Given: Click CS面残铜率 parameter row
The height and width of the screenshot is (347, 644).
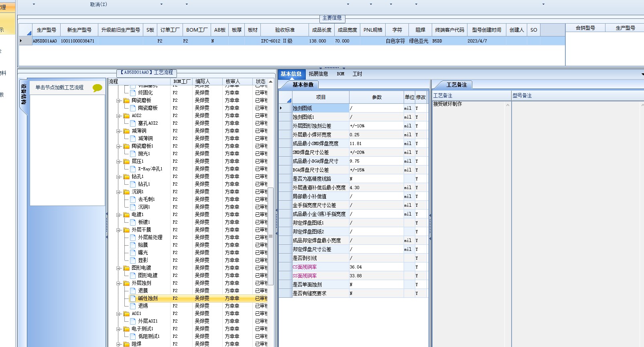Looking at the screenshot, I should [x=353, y=267].
